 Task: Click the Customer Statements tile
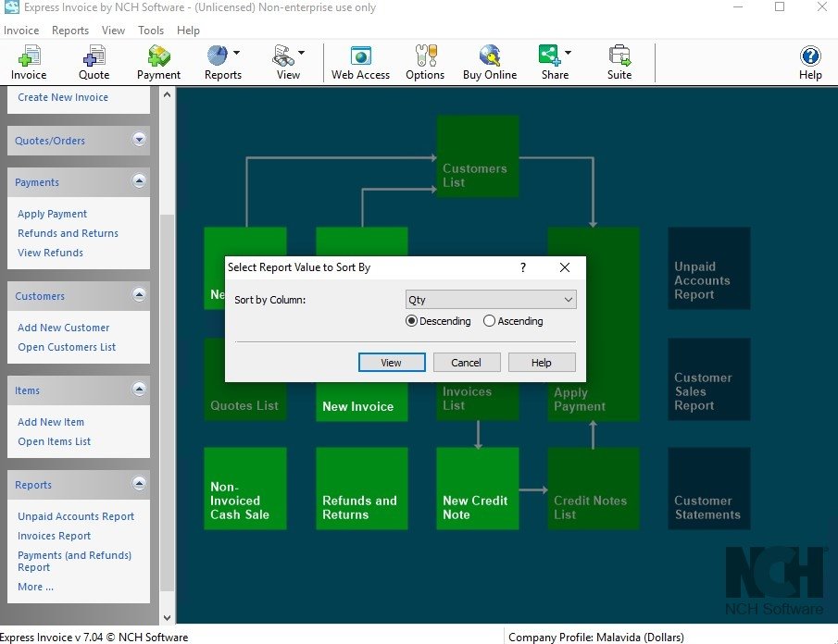coord(709,489)
